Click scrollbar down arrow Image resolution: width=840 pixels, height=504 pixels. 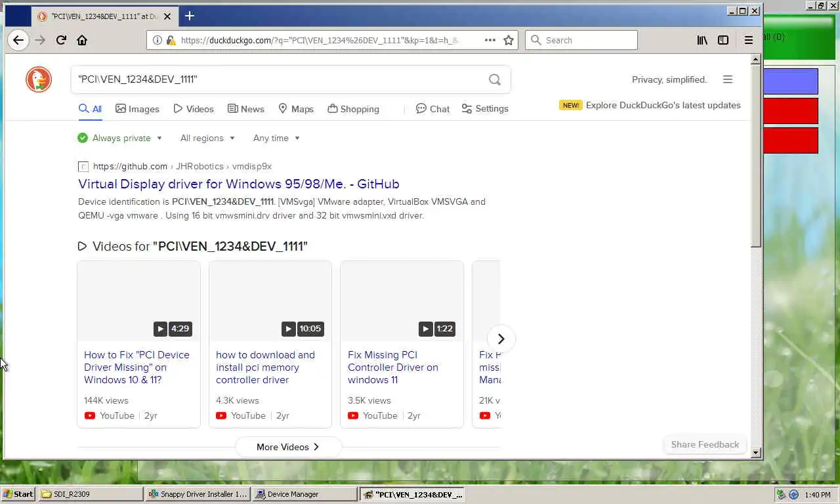pyautogui.click(x=755, y=452)
